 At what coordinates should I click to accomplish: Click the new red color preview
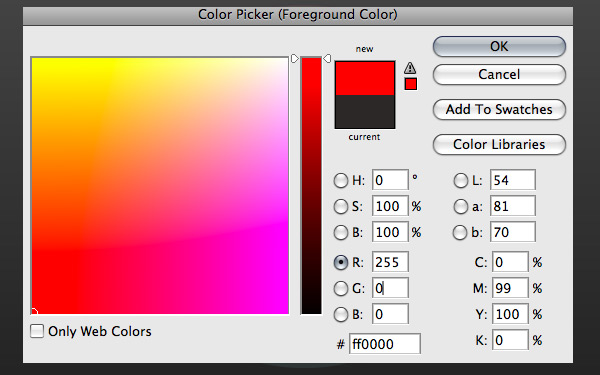[x=365, y=78]
